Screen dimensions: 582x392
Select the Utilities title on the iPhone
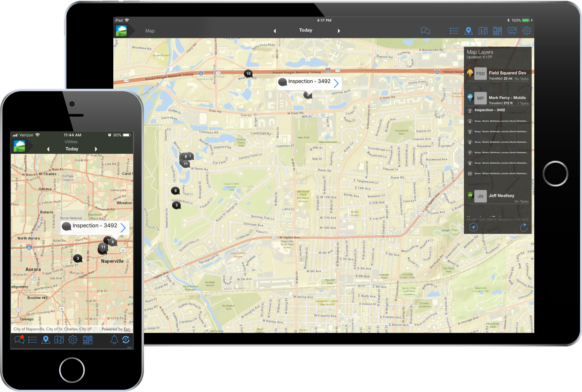point(71,141)
